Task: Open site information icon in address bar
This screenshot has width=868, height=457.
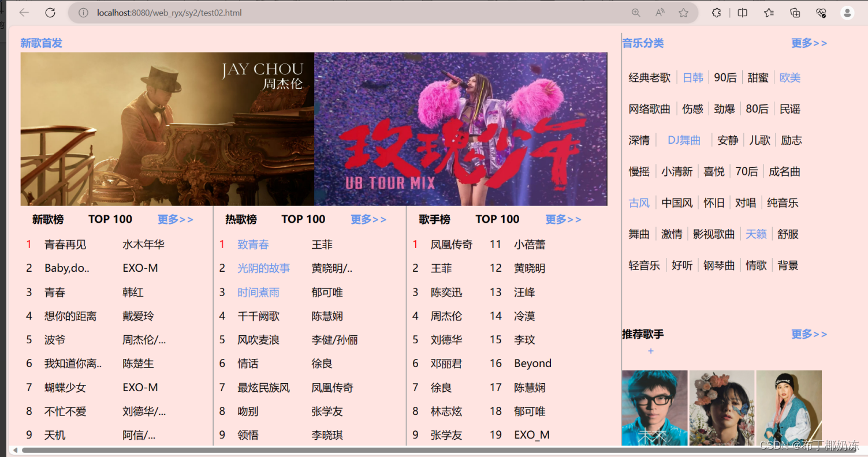Action: tap(83, 13)
